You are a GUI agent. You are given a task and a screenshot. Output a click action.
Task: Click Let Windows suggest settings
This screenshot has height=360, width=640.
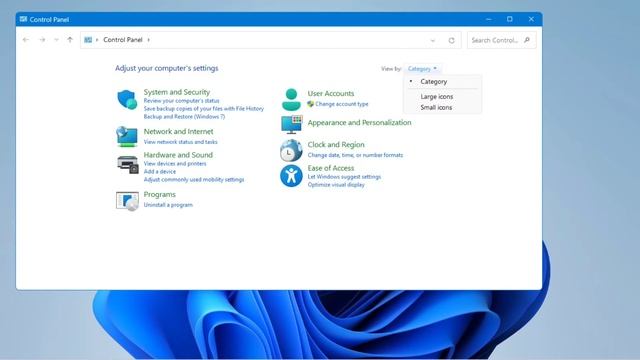pyautogui.click(x=344, y=177)
